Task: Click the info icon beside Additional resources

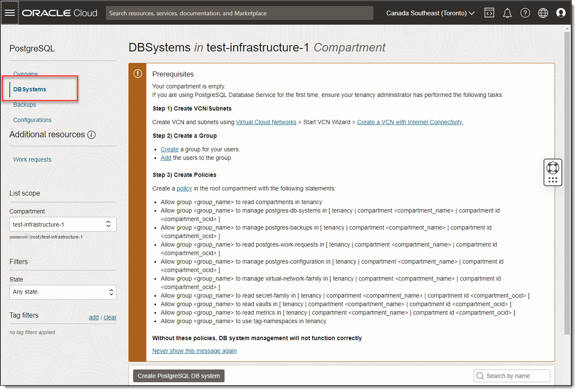Action: 91,135
